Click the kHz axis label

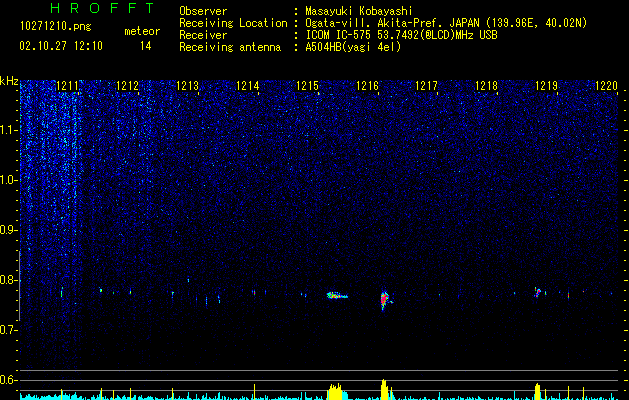pyautogui.click(x=9, y=81)
